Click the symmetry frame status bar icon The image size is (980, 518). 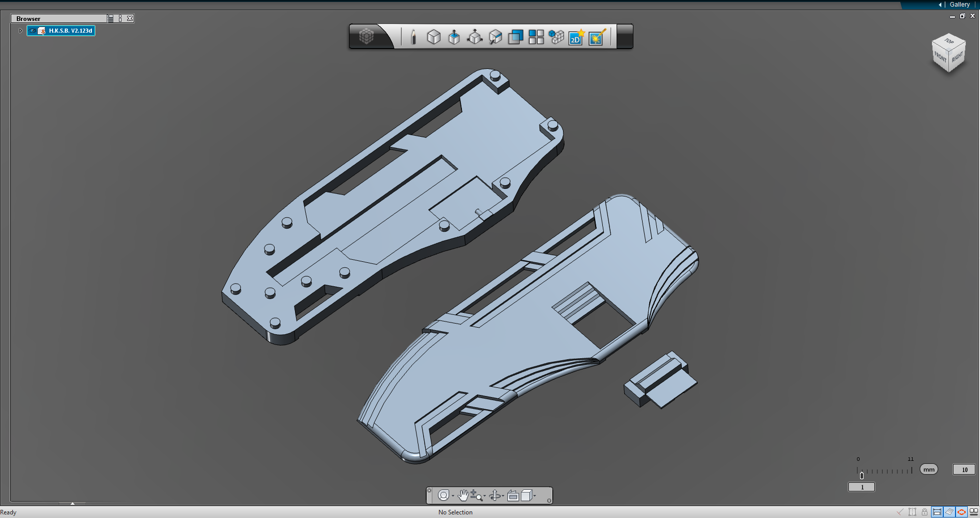click(912, 512)
